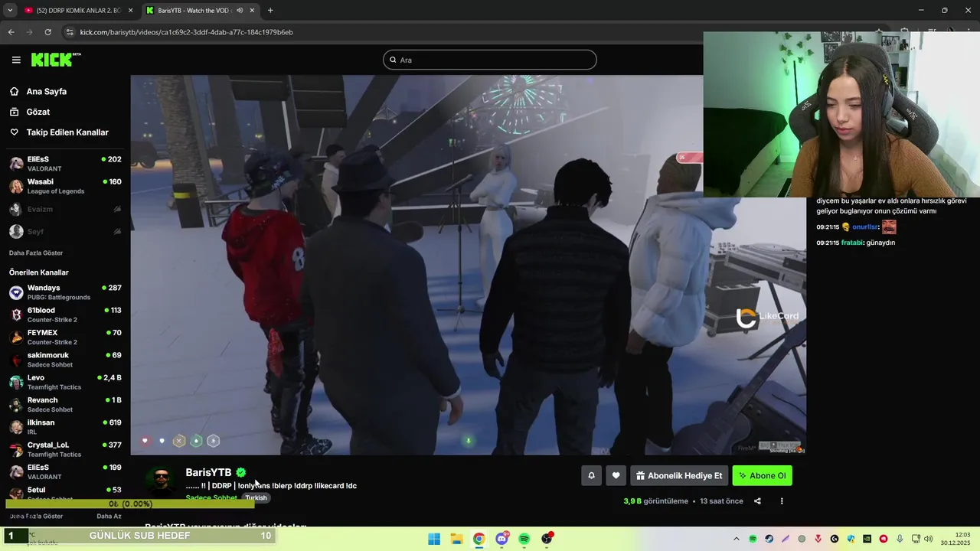The width and height of the screenshot is (980, 551).
Task: Click the Turkish language tag
Action: click(x=256, y=498)
